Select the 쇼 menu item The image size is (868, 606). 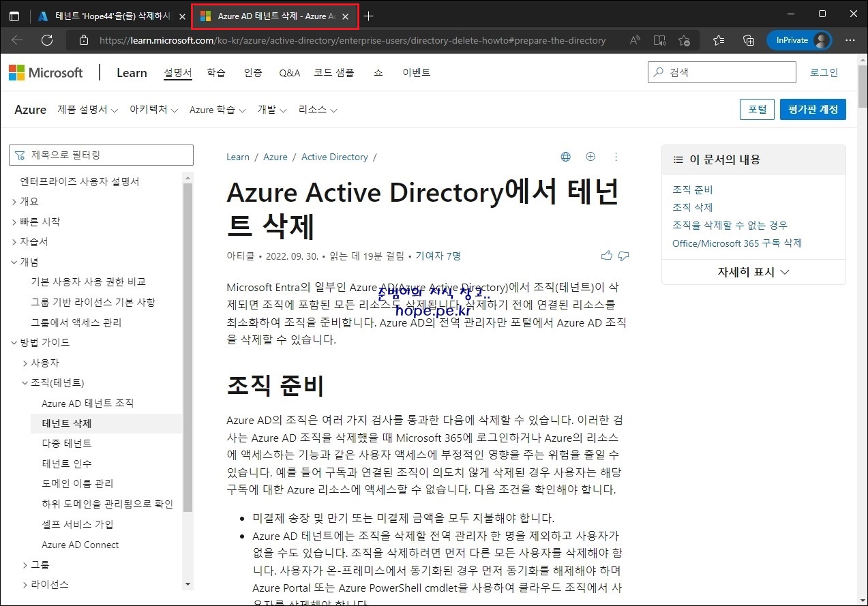point(378,73)
